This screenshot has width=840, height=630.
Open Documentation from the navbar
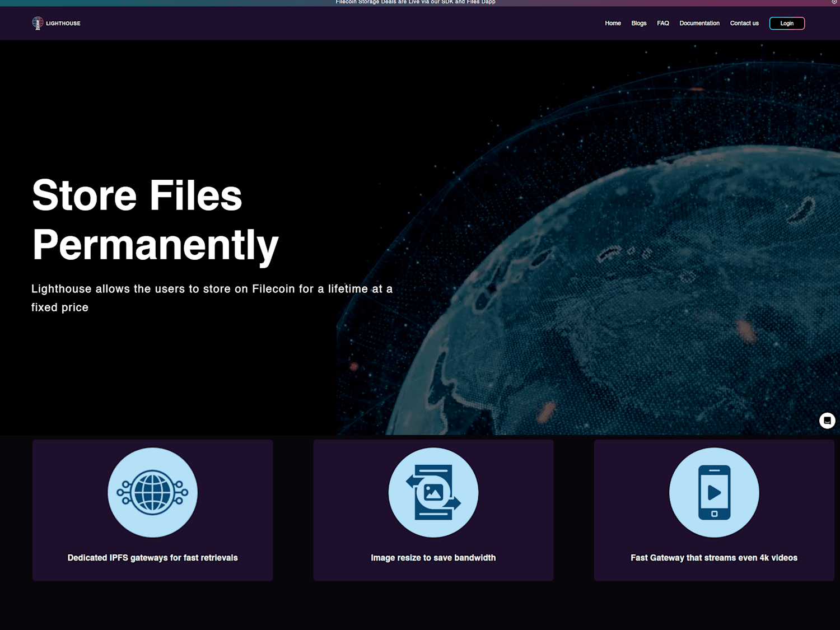(699, 24)
